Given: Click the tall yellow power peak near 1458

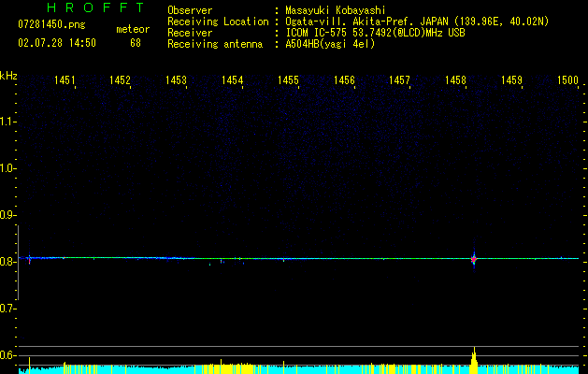Looking at the screenshot, I should (x=474, y=360).
